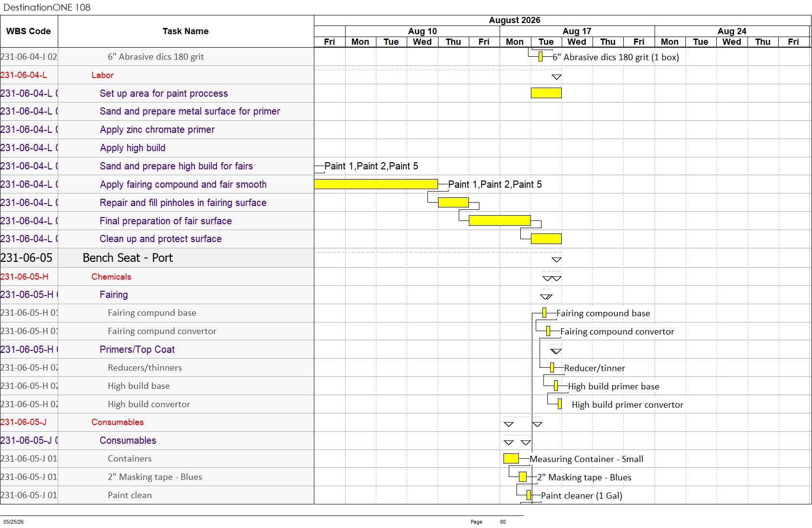
Task: Click the August 2026 month header
Action: pyautogui.click(x=515, y=20)
